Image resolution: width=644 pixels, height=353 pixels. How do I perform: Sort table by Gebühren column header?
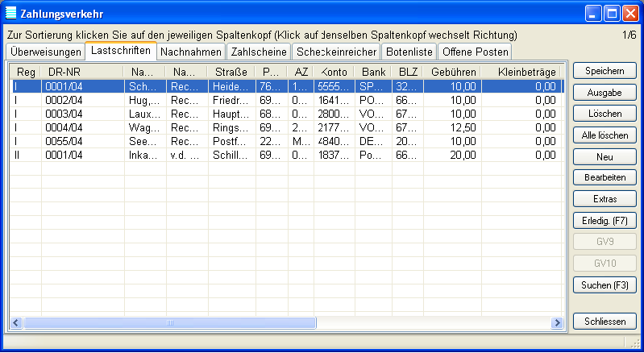pyautogui.click(x=452, y=73)
